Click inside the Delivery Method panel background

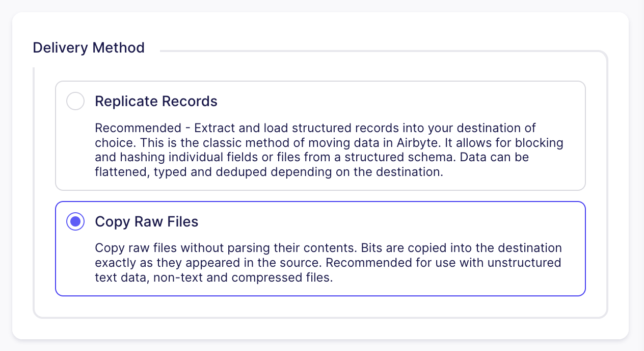coord(320,306)
